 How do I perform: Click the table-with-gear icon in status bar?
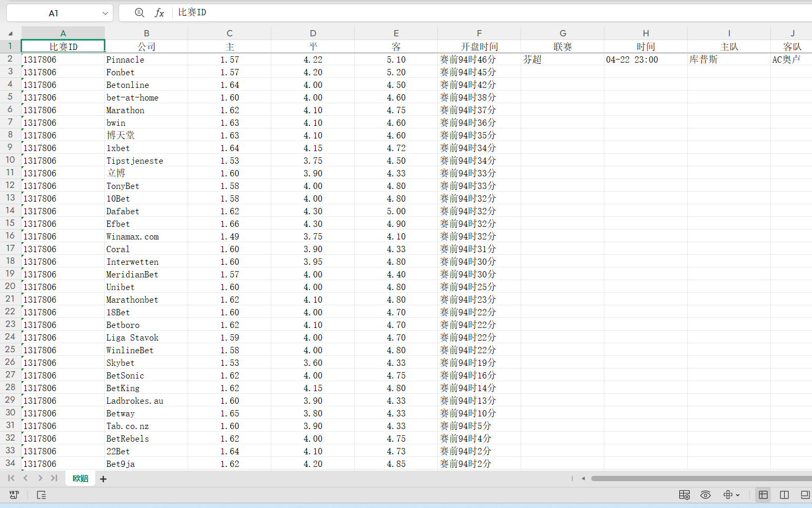click(684, 495)
